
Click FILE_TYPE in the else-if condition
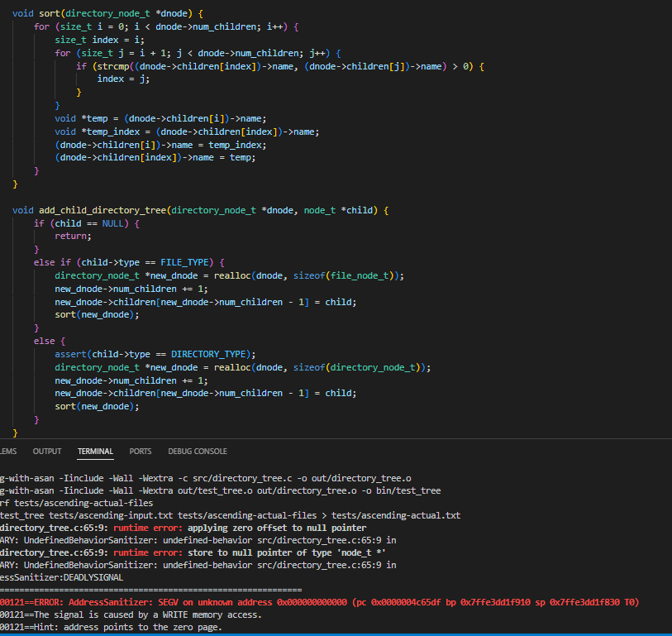187,262
